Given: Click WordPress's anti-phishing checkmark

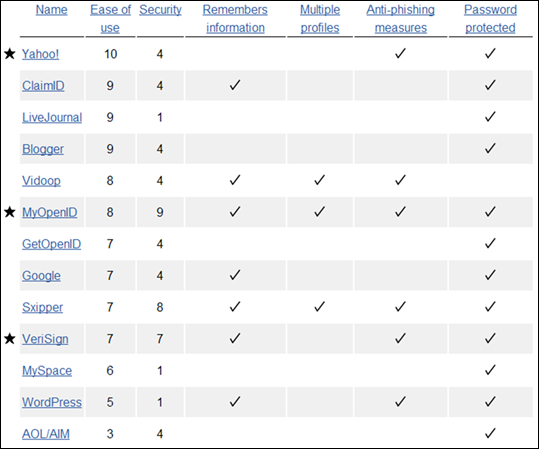Looking at the screenshot, I should coord(400,401).
